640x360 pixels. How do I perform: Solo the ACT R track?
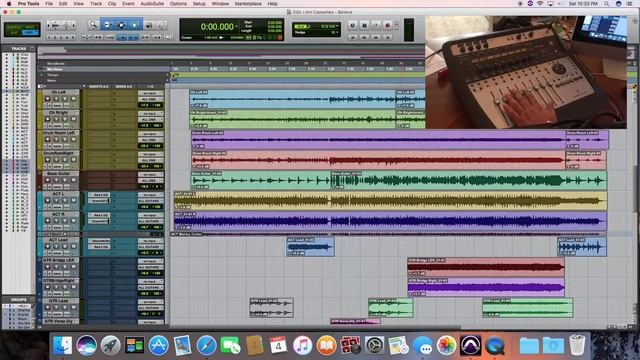[x=65, y=221]
